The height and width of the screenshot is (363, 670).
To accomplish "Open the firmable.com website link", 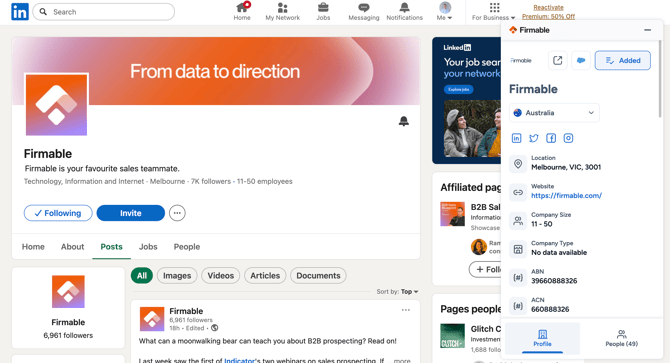I will (x=566, y=196).
